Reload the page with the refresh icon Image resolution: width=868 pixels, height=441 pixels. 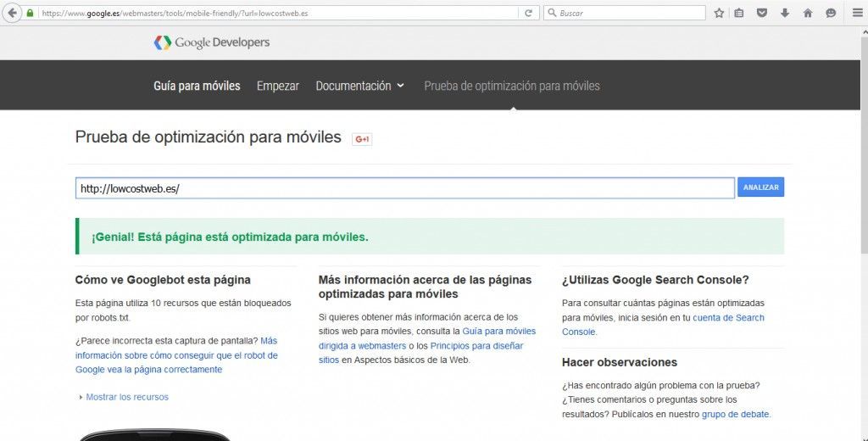(528, 13)
